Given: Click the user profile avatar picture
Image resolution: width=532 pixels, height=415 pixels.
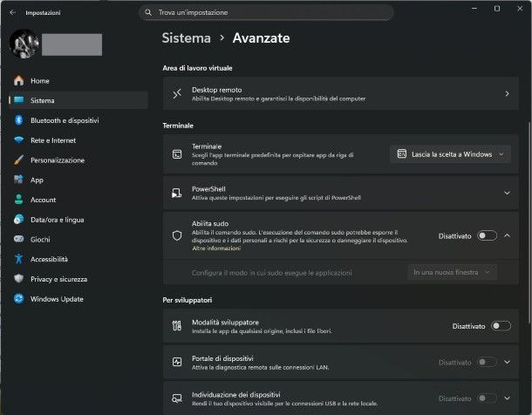Looking at the screenshot, I should coord(24,44).
